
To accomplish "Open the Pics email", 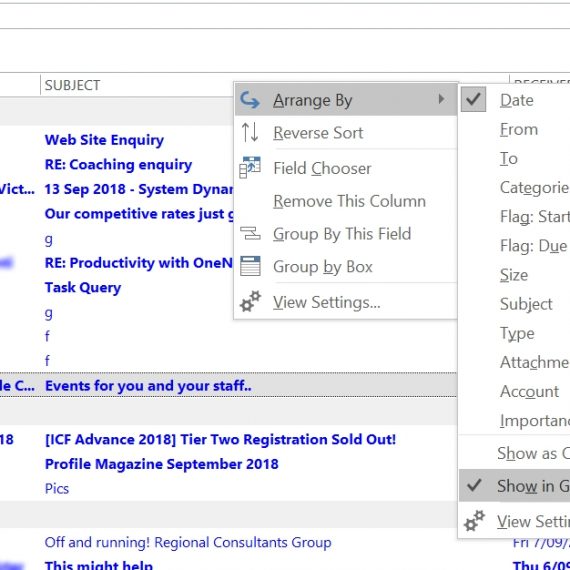I will [57, 489].
